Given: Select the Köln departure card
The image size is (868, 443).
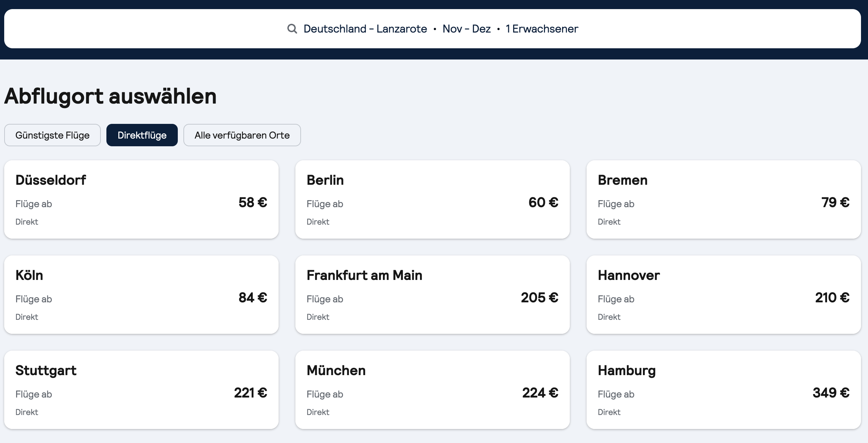Looking at the screenshot, I should tap(141, 295).
